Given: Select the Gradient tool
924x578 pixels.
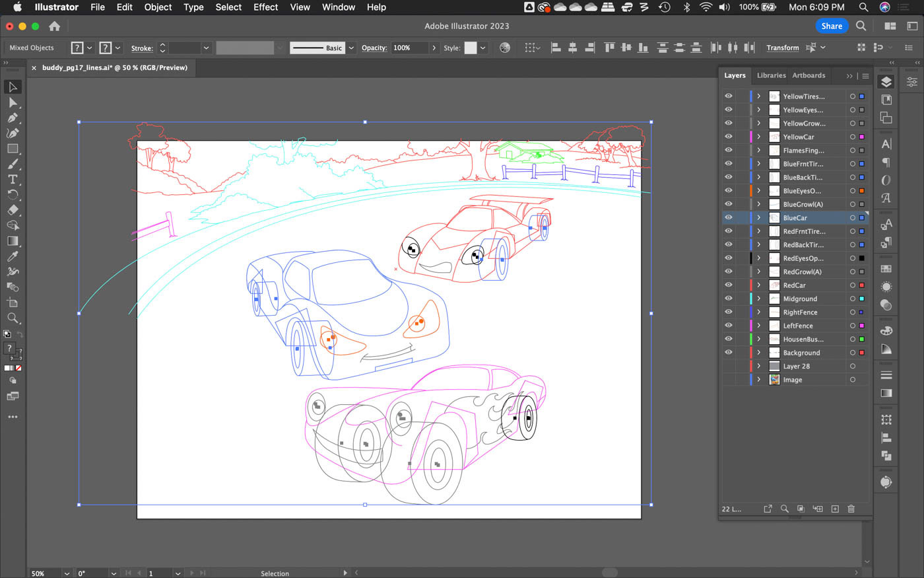Looking at the screenshot, I should point(13,240).
